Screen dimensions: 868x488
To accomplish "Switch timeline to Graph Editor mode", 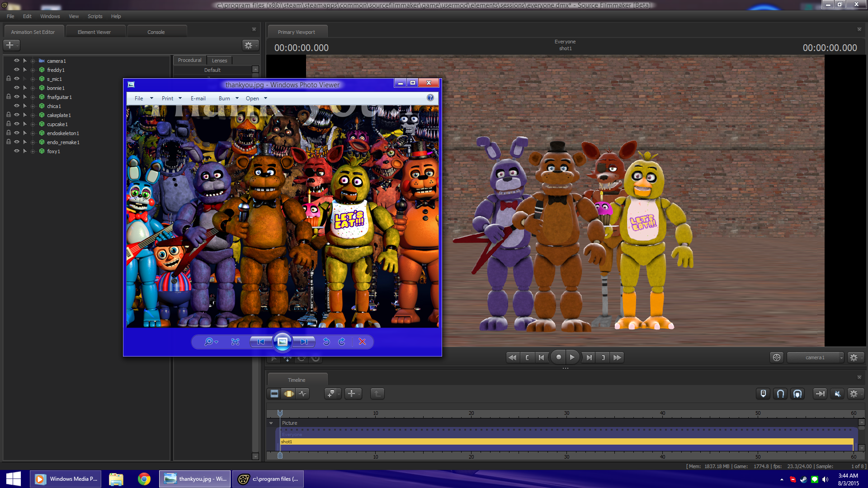I will point(302,394).
